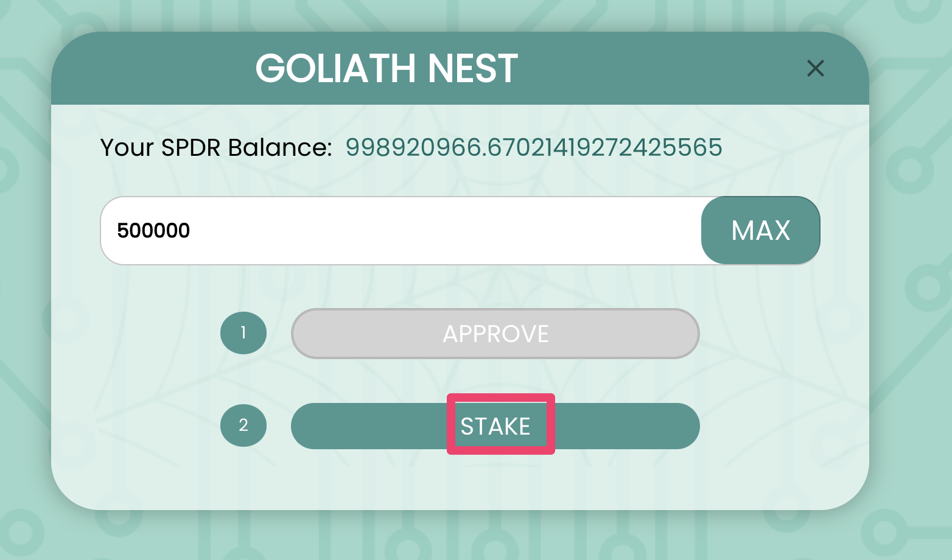Close the Goliath Nest dialog

click(x=815, y=68)
